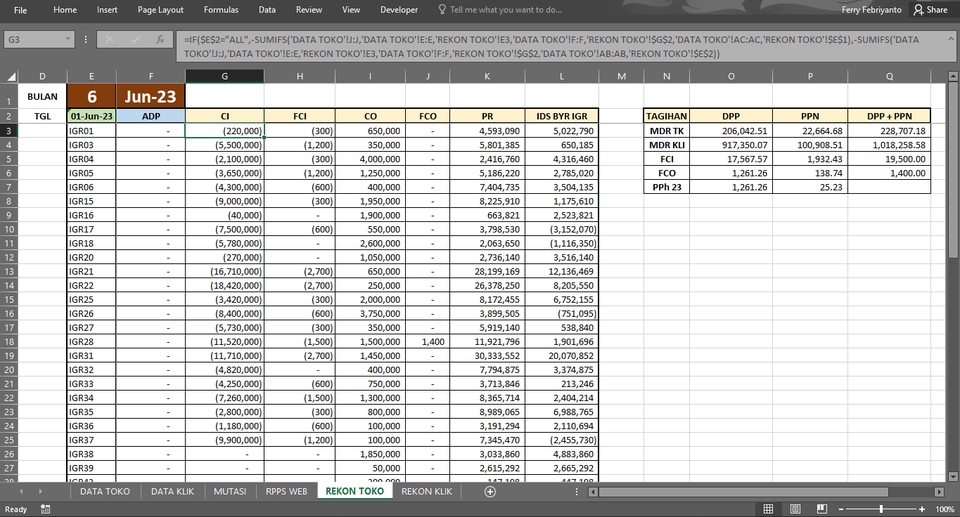Click the 100% zoom level

tap(944, 509)
